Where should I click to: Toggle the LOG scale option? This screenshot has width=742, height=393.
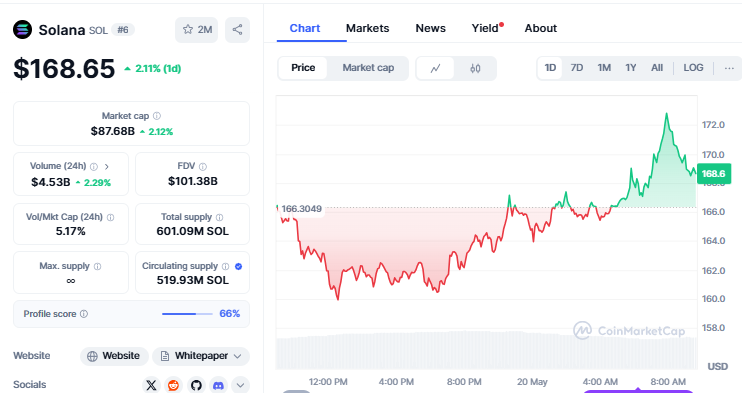click(x=693, y=68)
